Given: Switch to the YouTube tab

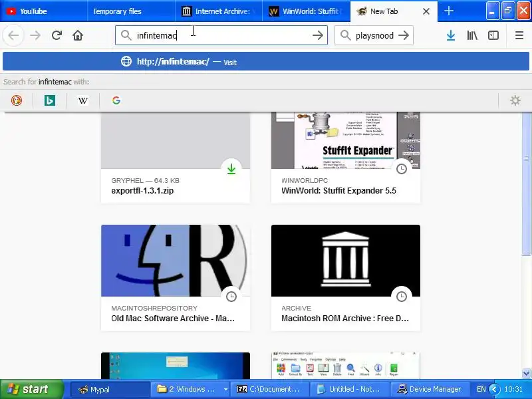Looking at the screenshot, I should pyautogui.click(x=43, y=11).
